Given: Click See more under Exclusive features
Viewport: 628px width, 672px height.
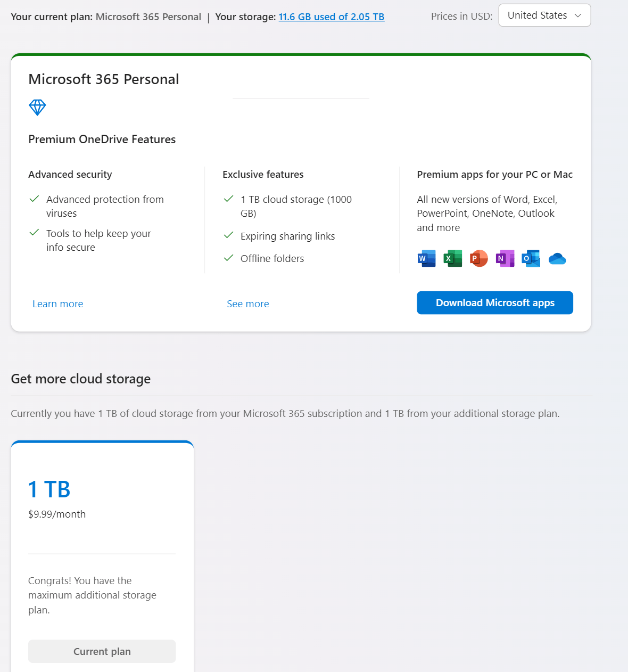Looking at the screenshot, I should 248,304.
